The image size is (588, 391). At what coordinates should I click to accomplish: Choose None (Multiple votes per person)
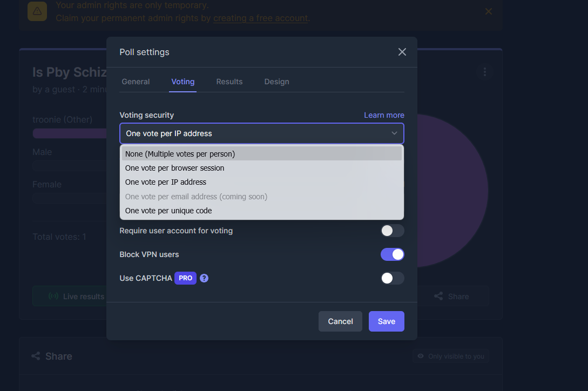pyautogui.click(x=262, y=154)
